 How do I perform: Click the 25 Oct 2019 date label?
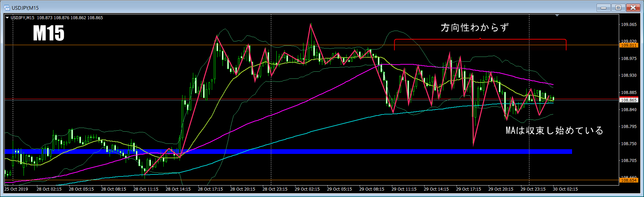click(16, 189)
